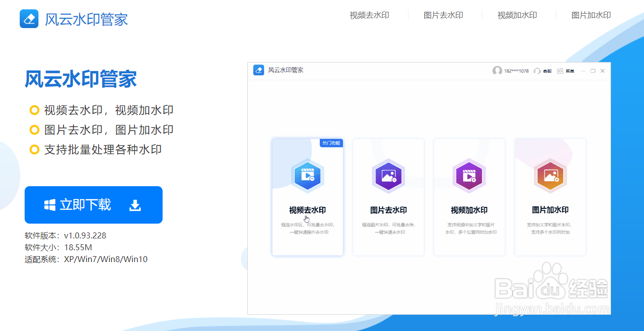Click the user avatar icon next to 182****1078
The height and width of the screenshot is (331, 644).
pos(497,71)
